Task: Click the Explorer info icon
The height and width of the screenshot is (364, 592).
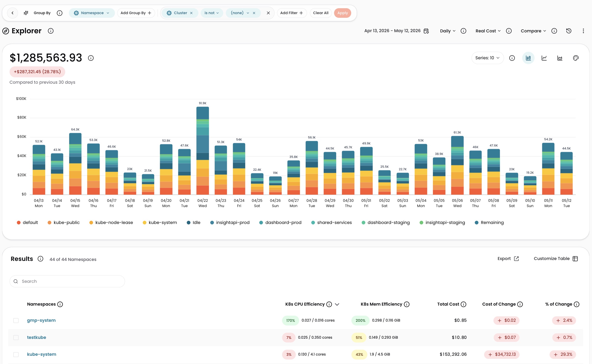Action: pyautogui.click(x=51, y=31)
